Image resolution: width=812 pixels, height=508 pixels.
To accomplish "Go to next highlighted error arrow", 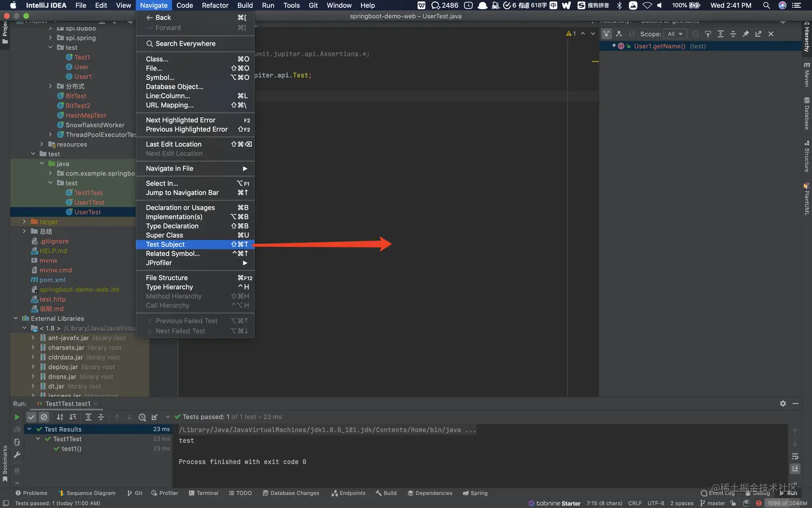I will (x=593, y=34).
